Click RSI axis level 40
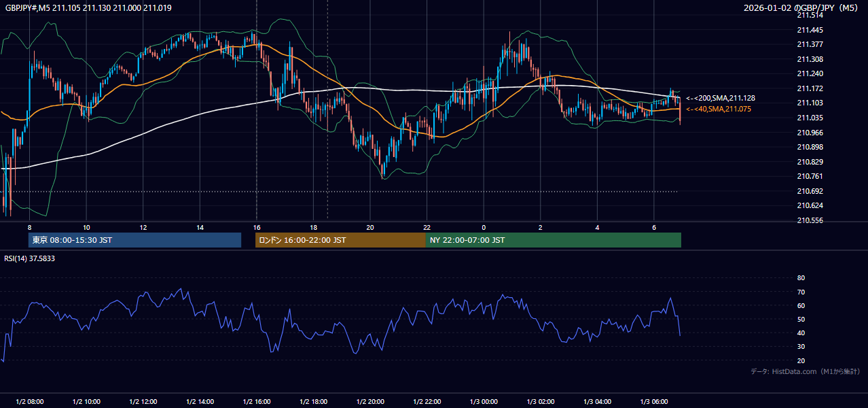Screen dimensions: 868x408 801,333
